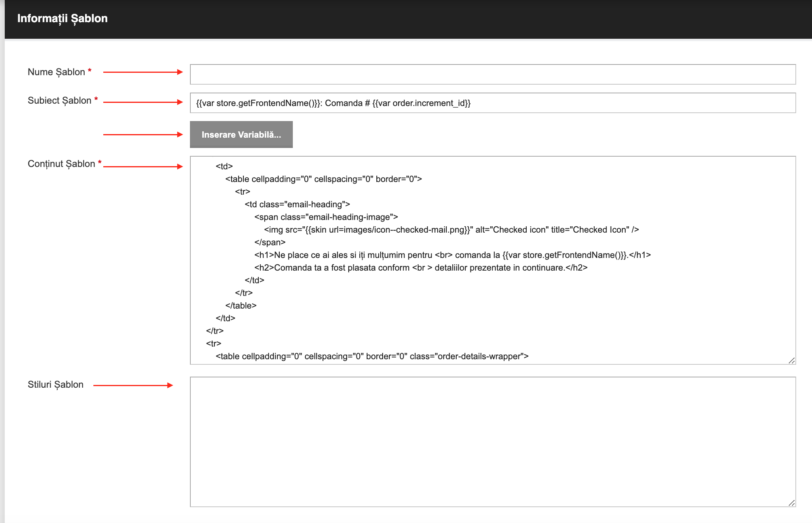Click inside the Conținut Șablon textarea
This screenshot has height=523, width=812.
[493, 260]
